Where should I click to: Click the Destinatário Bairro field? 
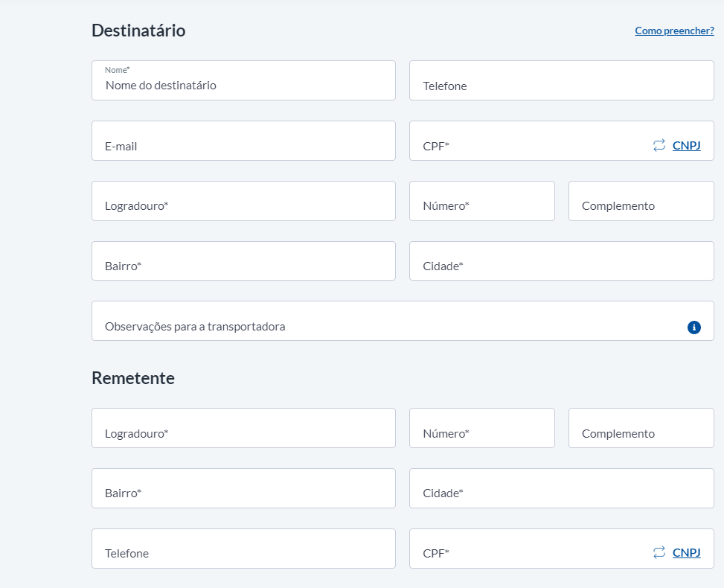(x=243, y=261)
